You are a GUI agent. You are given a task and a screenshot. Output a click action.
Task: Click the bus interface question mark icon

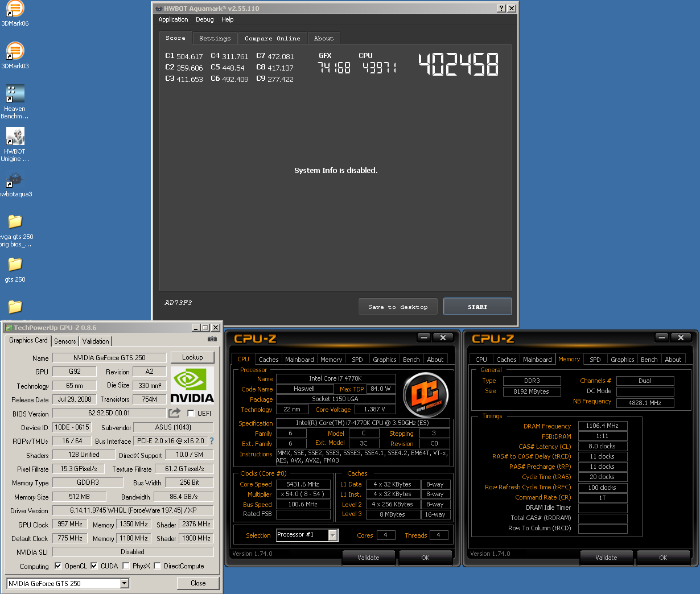tap(212, 441)
